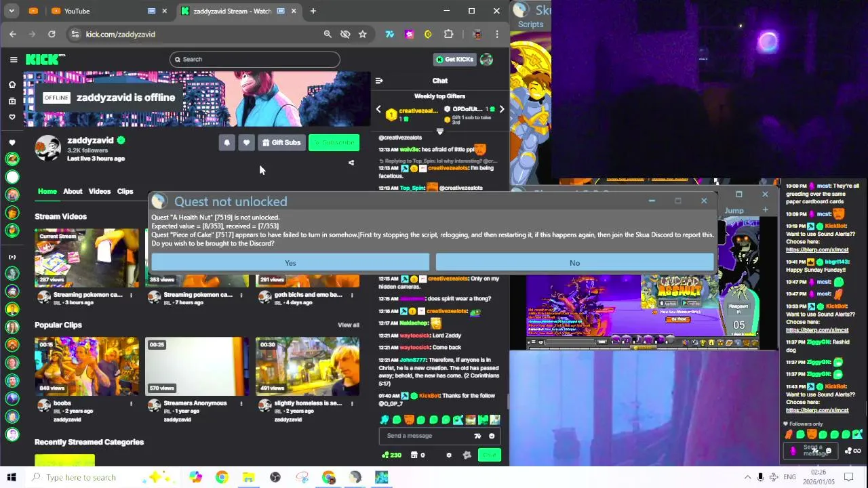Go back in Chrome

13,34
